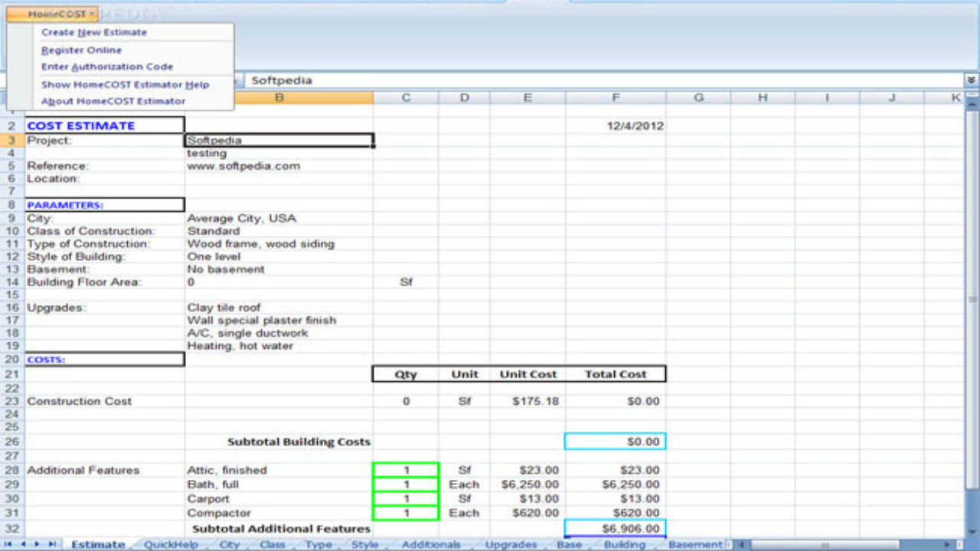The image size is (980, 551).
Task: Open the Basement sheet tab
Action: 695,545
